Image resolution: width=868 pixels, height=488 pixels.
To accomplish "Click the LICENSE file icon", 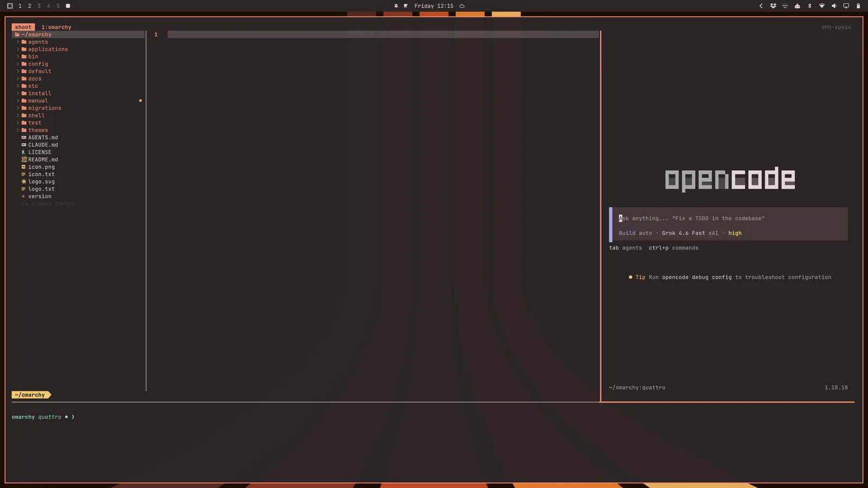I will tap(23, 152).
